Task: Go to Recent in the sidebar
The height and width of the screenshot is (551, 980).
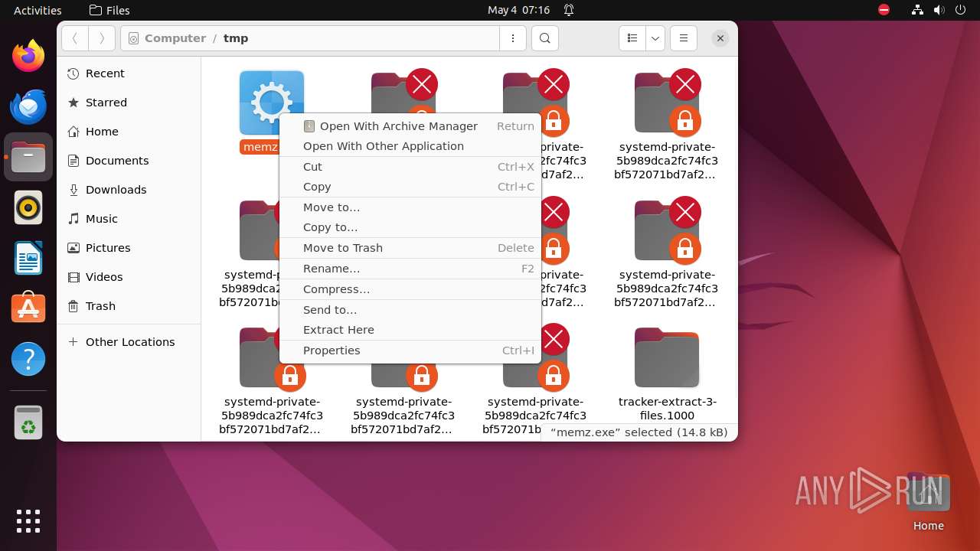Action: pos(129,73)
